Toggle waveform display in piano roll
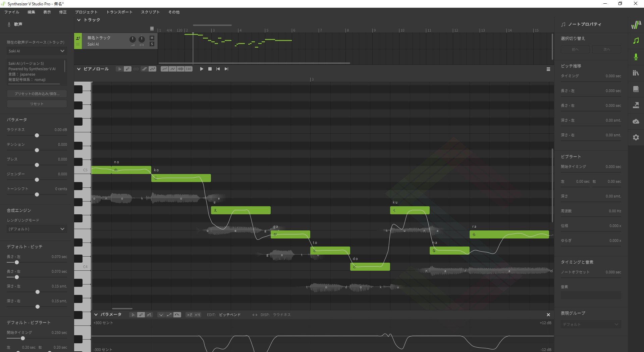The width and height of the screenshot is (644, 352). click(180, 69)
